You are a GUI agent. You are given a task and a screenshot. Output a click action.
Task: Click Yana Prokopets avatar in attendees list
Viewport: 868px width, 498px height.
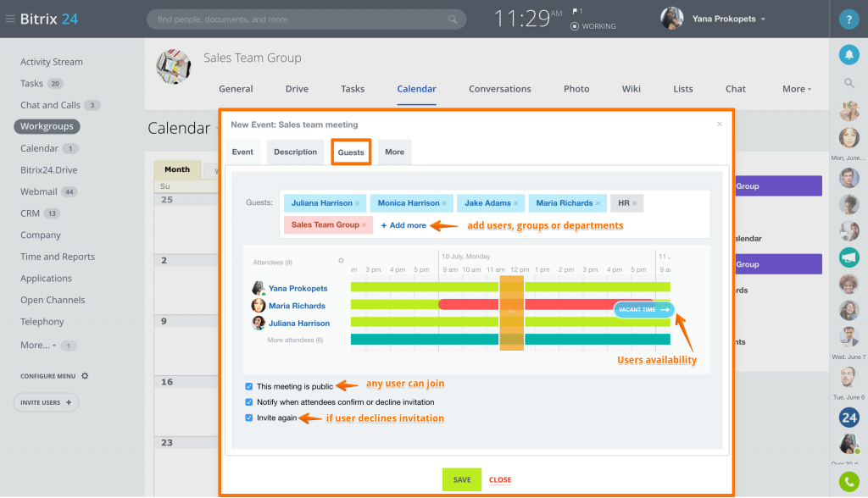pos(258,288)
